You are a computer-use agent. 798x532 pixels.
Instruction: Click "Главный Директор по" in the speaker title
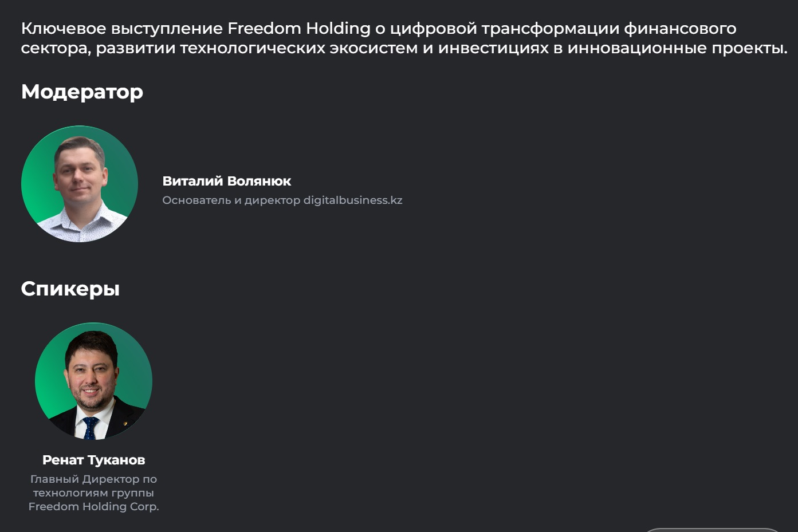pyautogui.click(x=93, y=479)
